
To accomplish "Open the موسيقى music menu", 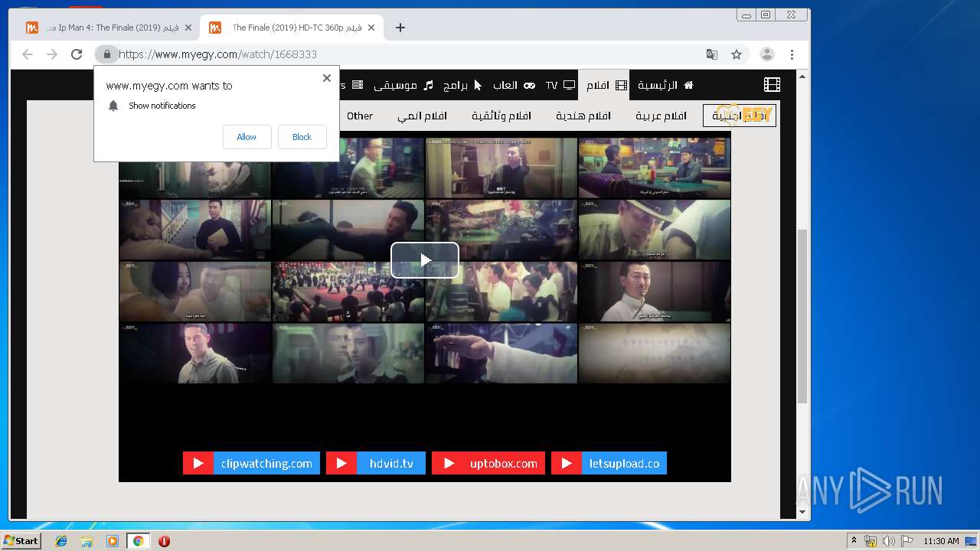I will 403,85.
